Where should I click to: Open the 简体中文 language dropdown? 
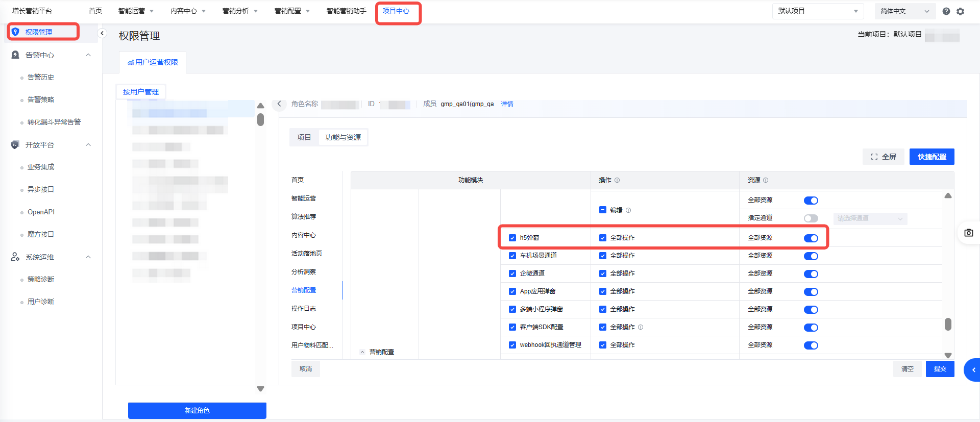[904, 11]
